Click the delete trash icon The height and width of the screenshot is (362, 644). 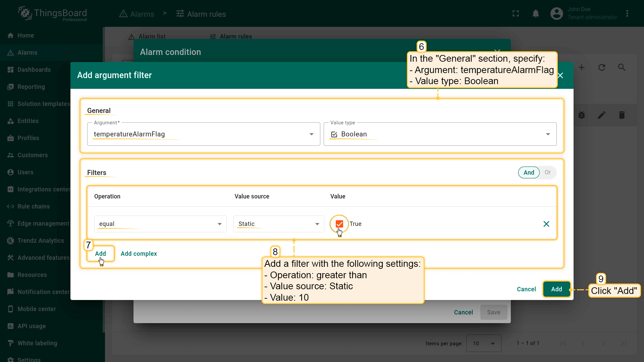[x=622, y=115]
